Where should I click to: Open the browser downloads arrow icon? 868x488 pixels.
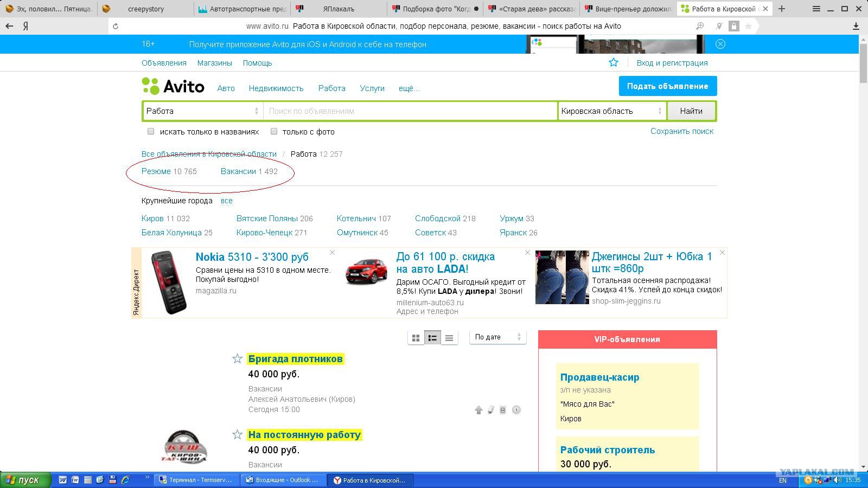point(856,26)
